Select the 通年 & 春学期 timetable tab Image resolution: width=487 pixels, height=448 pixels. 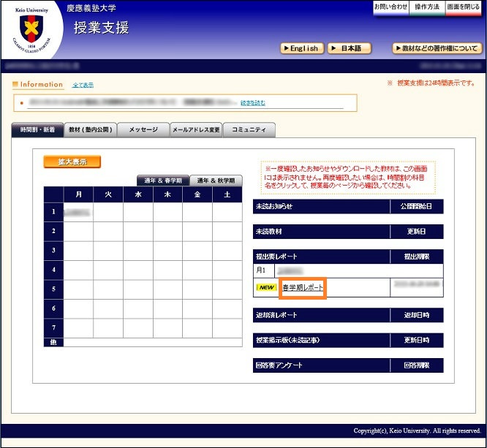(x=163, y=181)
